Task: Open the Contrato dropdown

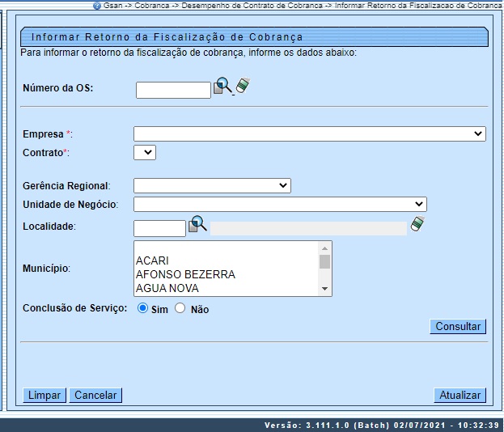Action: click(145, 152)
